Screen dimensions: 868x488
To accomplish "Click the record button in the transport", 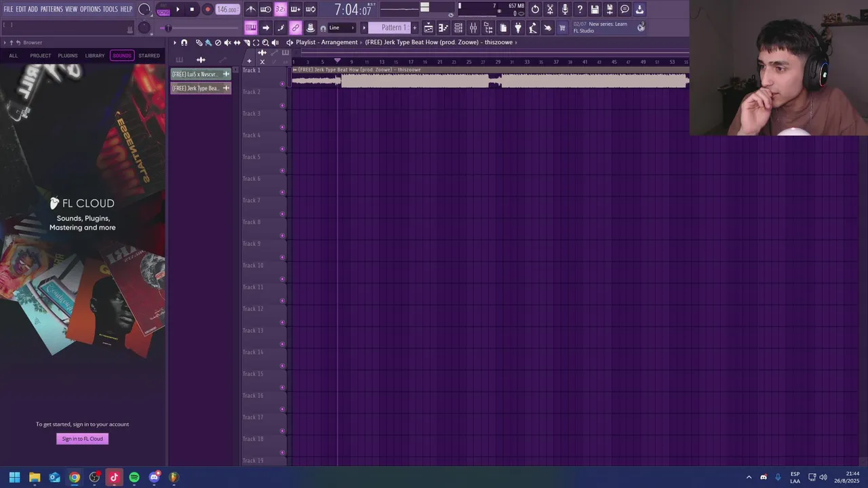I will (208, 9).
